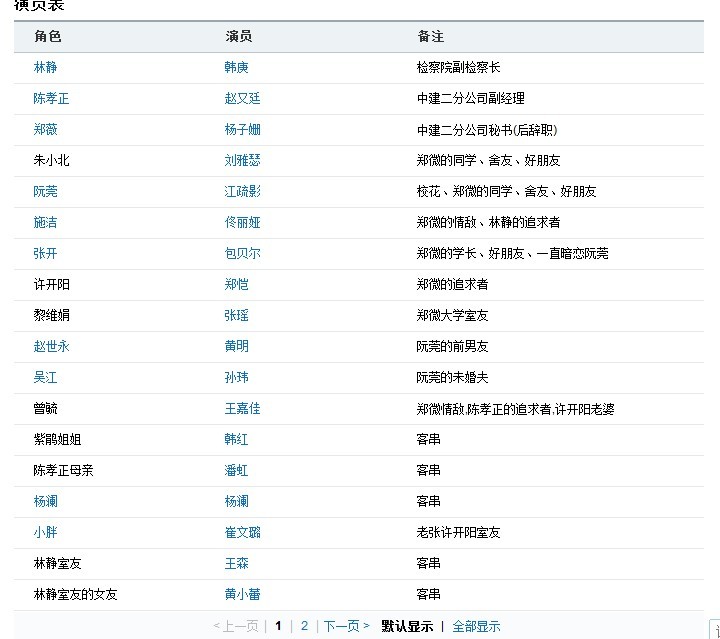720x639 pixels.
Task: Open the 陈孝正 character link
Action: [51, 98]
